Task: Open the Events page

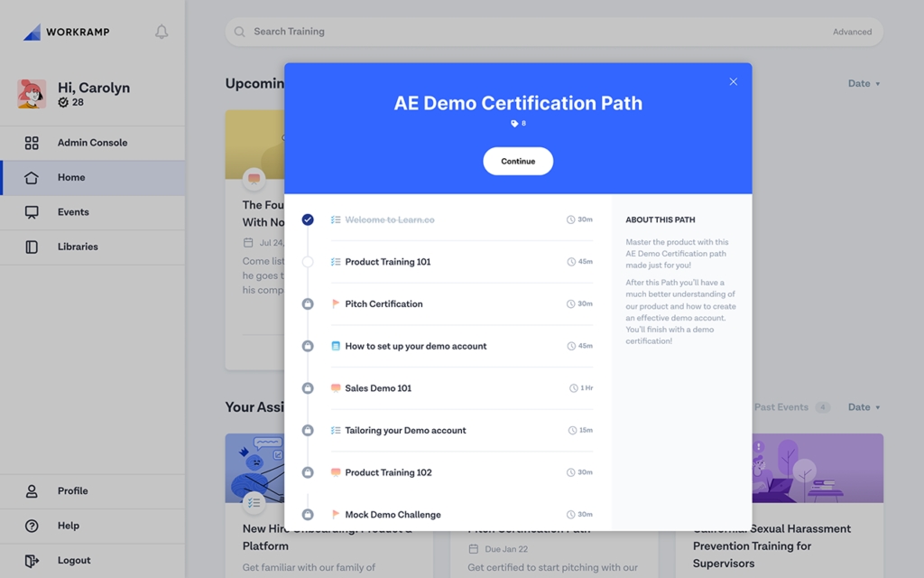Action: [93, 212]
